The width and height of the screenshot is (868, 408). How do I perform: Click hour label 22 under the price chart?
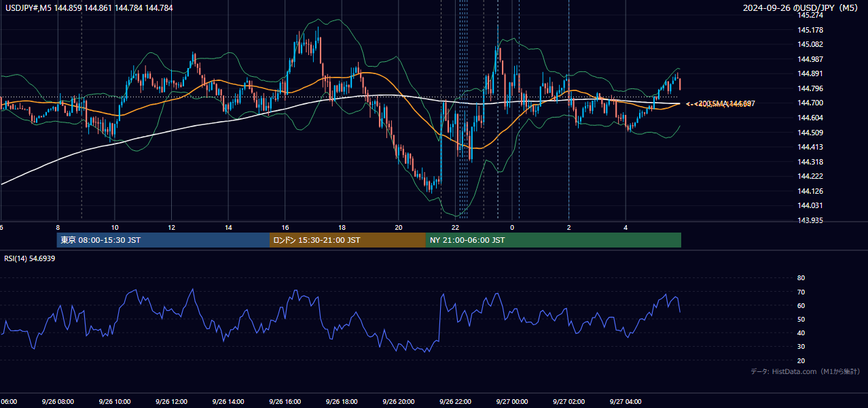[x=456, y=228]
